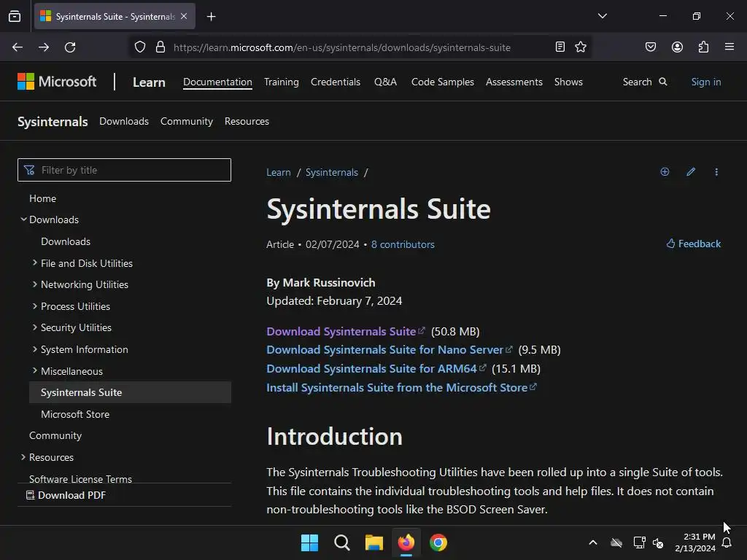Click the Sysinternals breadcrumb link
The height and width of the screenshot is (560, 747).
click(x=332, y=172)
